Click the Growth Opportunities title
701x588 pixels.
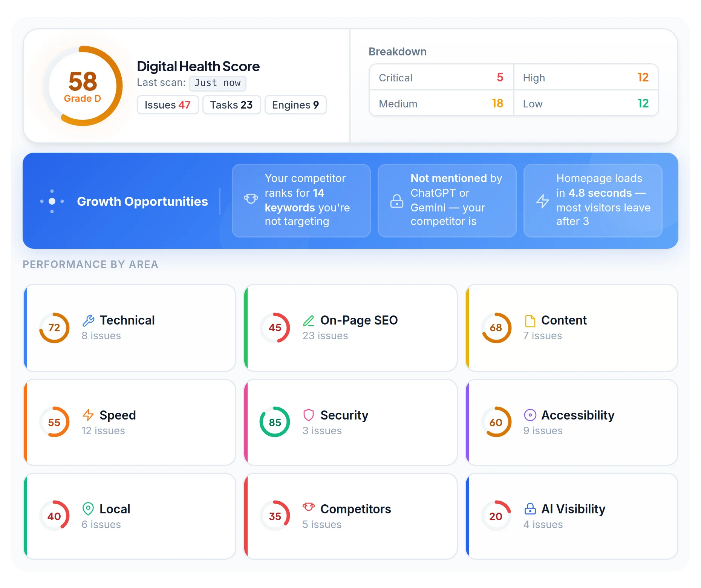coord(142,201)
